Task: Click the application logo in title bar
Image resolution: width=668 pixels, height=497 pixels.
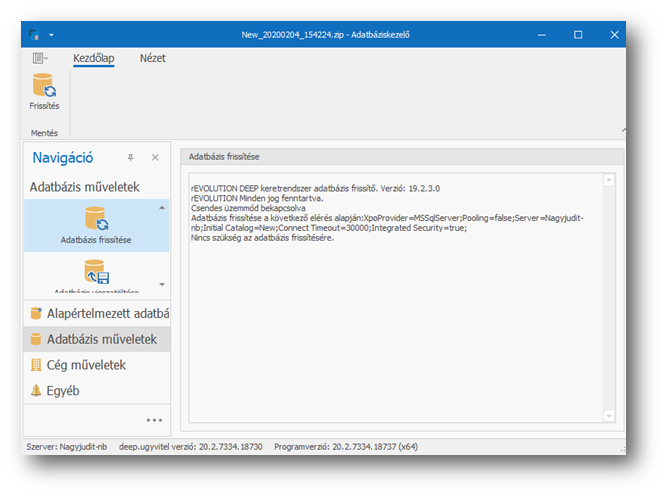Action: (36, 35)
